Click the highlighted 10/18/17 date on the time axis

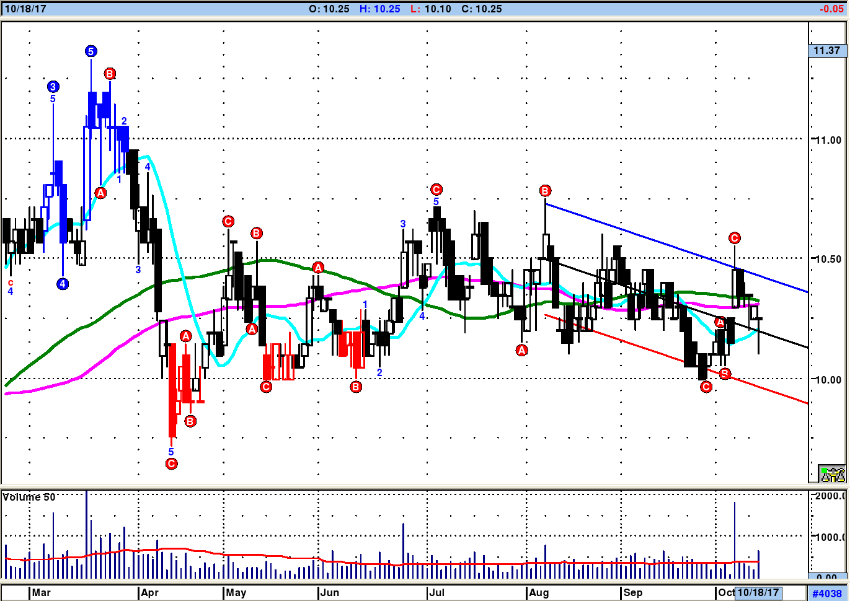(x=758, y=593)
